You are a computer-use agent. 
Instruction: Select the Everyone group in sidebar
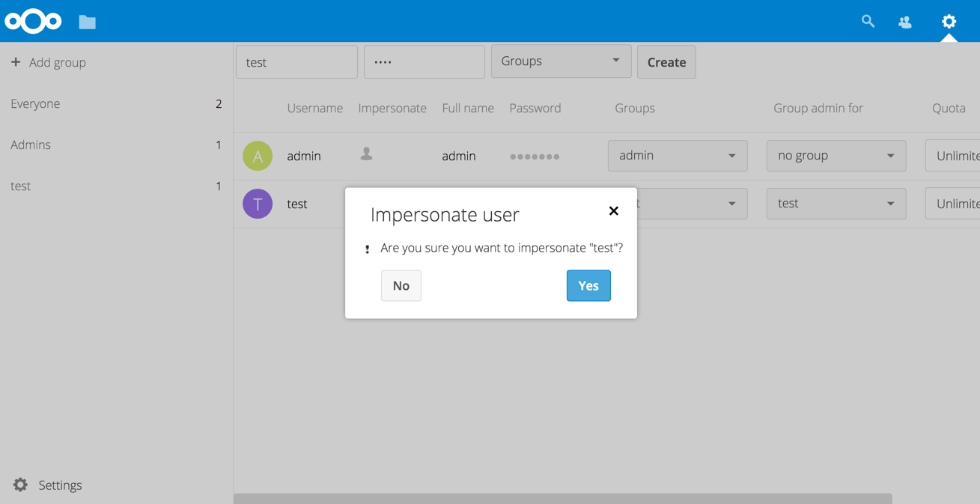(x=35, y=103)
